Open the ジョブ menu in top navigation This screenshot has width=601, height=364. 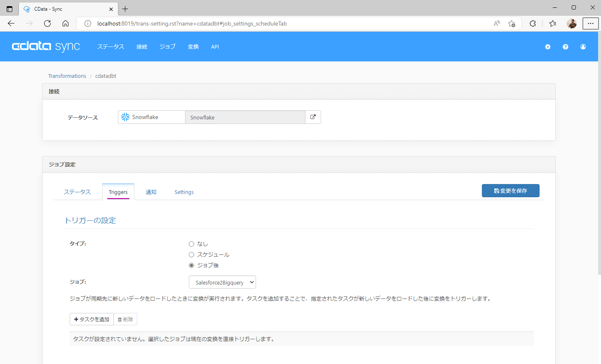point(168,47)
